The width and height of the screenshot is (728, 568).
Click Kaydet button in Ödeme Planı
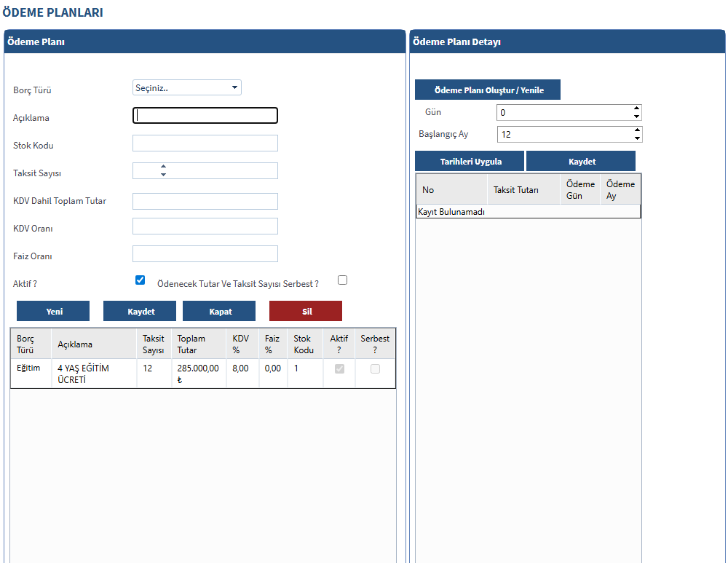click(x=140, y=311)
